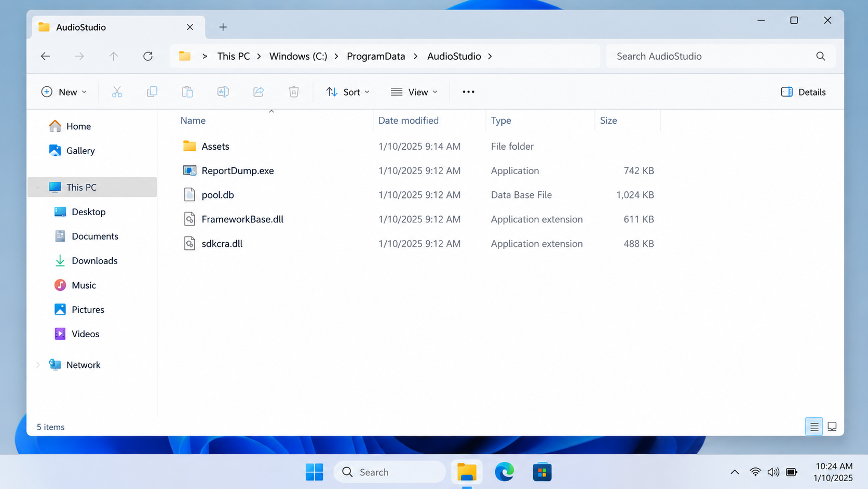Select FrameworkBase.dll in the list
The width and height of the screenshot is (868, 489).
point(242,219)
